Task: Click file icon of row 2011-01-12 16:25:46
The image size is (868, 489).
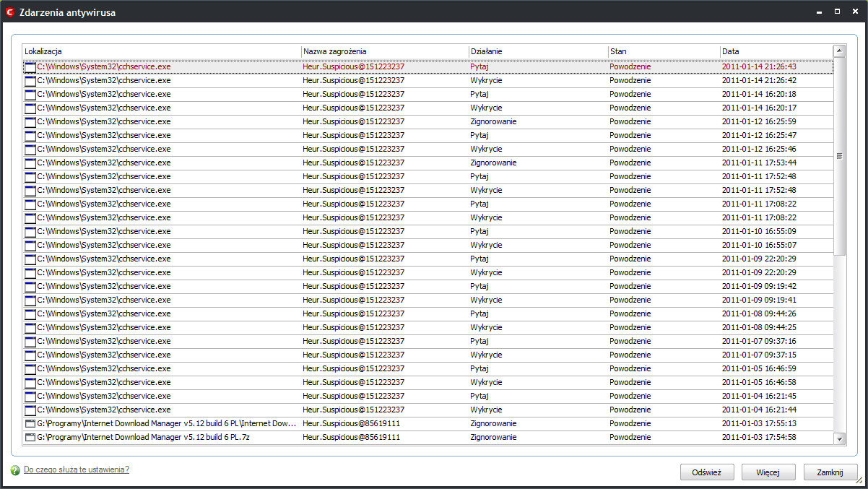Action: tap(30, 149)
